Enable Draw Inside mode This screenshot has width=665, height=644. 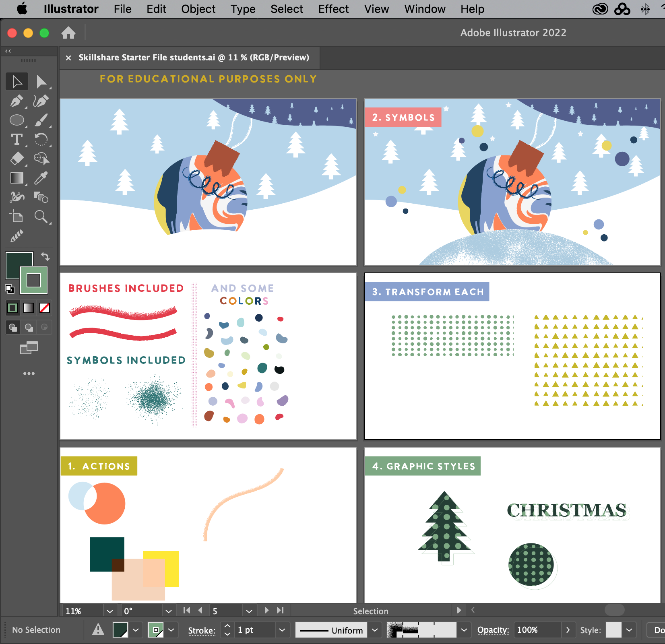tap(44, 327)
